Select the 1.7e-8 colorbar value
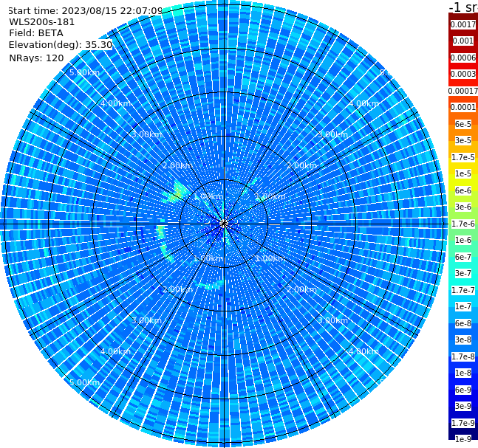The height and width of the screenshot is (448, 478). click(x=463, y=356)
